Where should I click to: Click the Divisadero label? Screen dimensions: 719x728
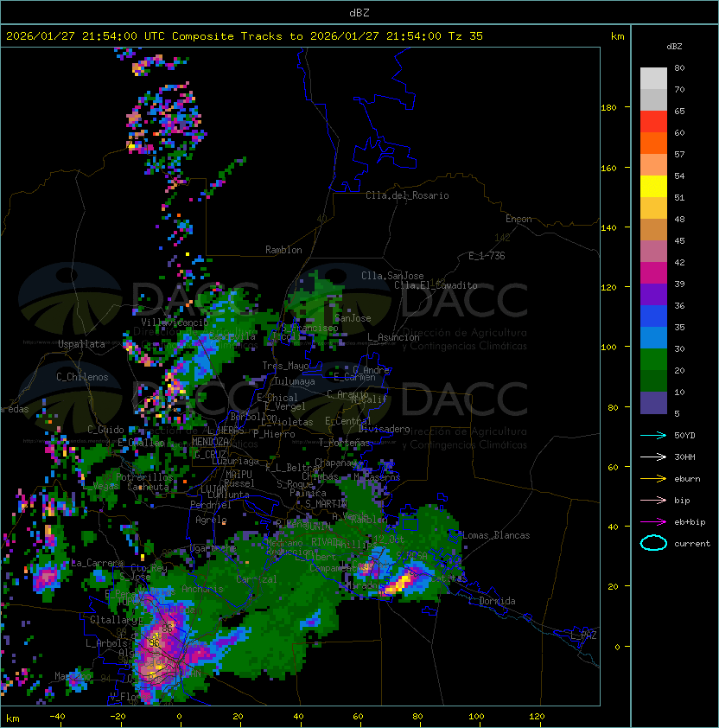(x=385, y=429)
